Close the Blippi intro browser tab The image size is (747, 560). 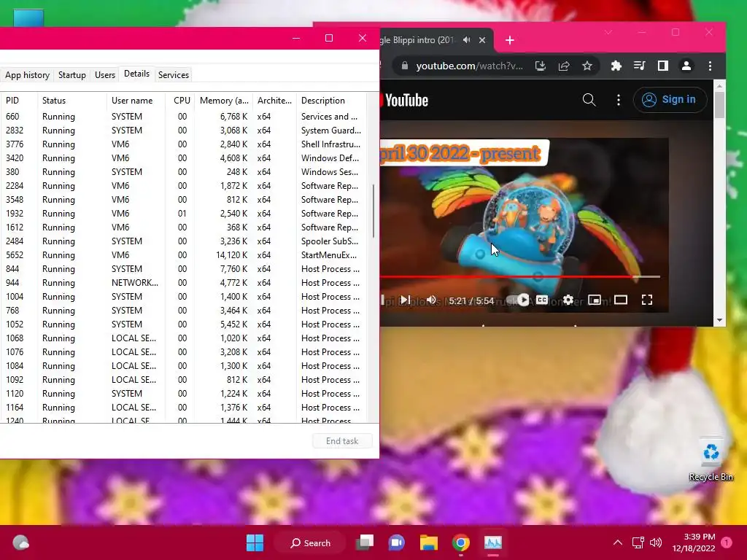point(482,40)
